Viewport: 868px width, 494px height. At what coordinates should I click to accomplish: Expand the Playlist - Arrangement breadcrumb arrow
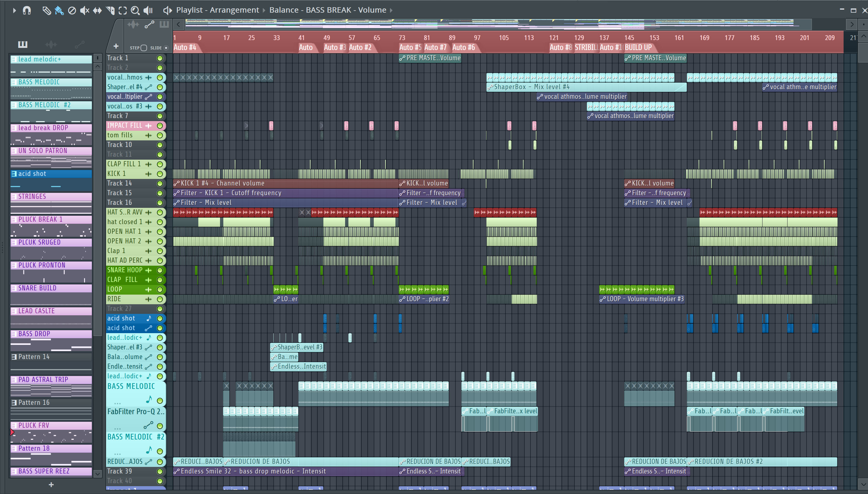pyautogui.click(x=264, y=11)
